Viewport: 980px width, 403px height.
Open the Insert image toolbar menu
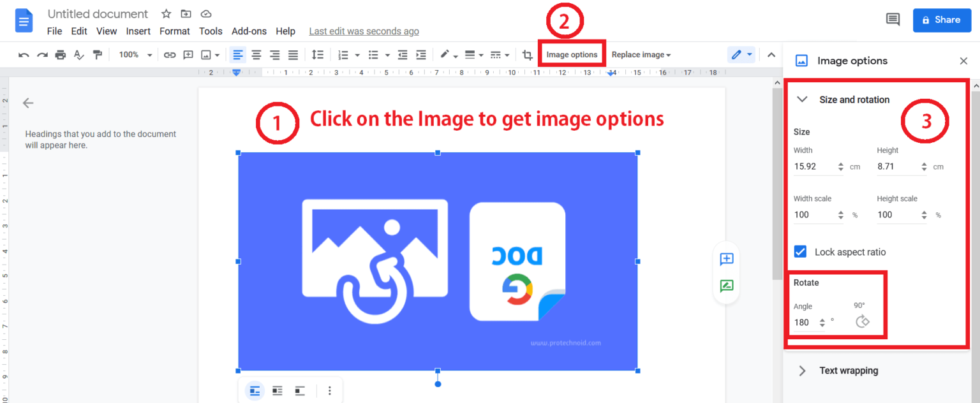(211, 55)
